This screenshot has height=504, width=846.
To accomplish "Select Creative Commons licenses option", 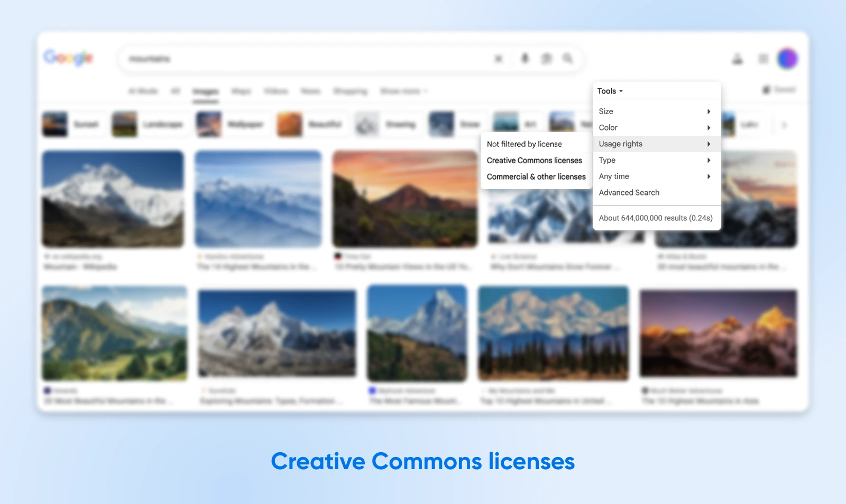I will coord(534,161).
